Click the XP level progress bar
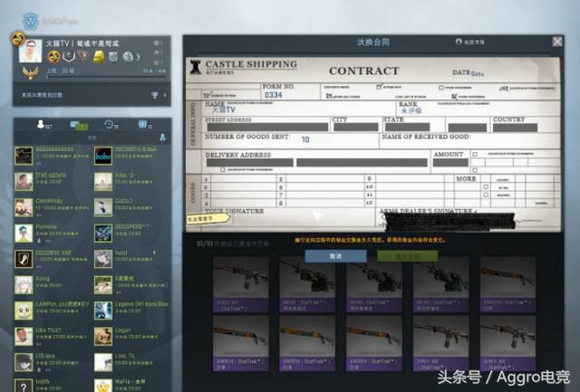The image size is (580, 392). pos(106,76)
